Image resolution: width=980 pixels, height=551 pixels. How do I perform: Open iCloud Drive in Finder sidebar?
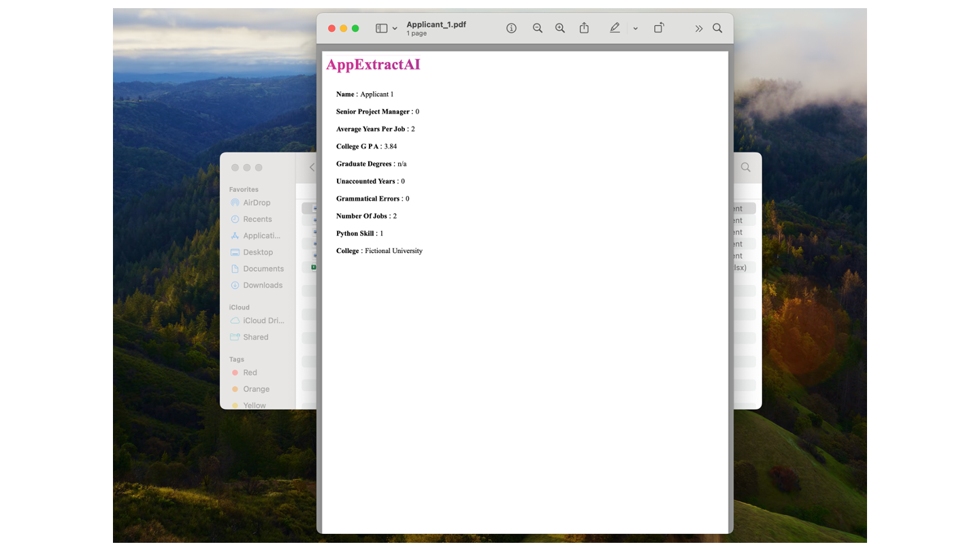tap(263, 320)
